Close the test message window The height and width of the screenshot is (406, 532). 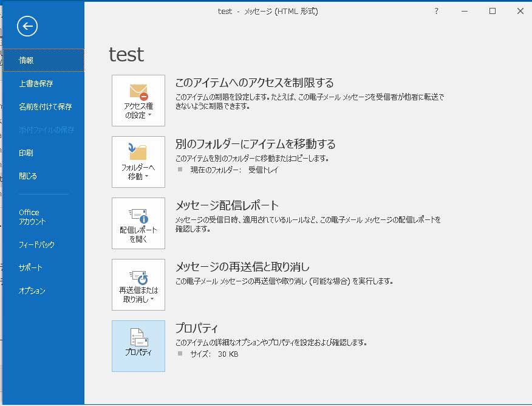[x=520, y=11]
